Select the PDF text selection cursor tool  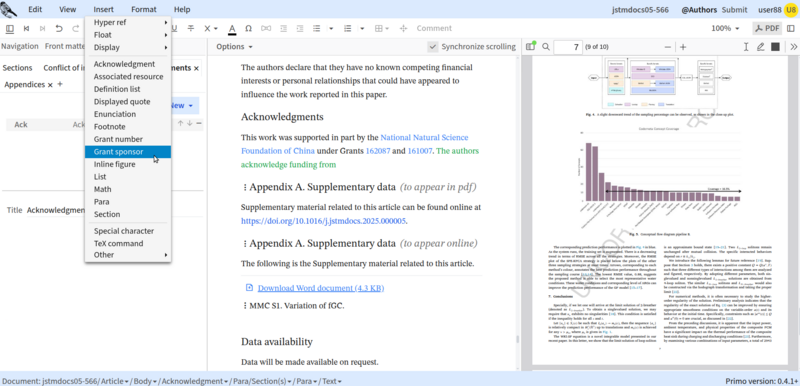[x=746, y=47]
